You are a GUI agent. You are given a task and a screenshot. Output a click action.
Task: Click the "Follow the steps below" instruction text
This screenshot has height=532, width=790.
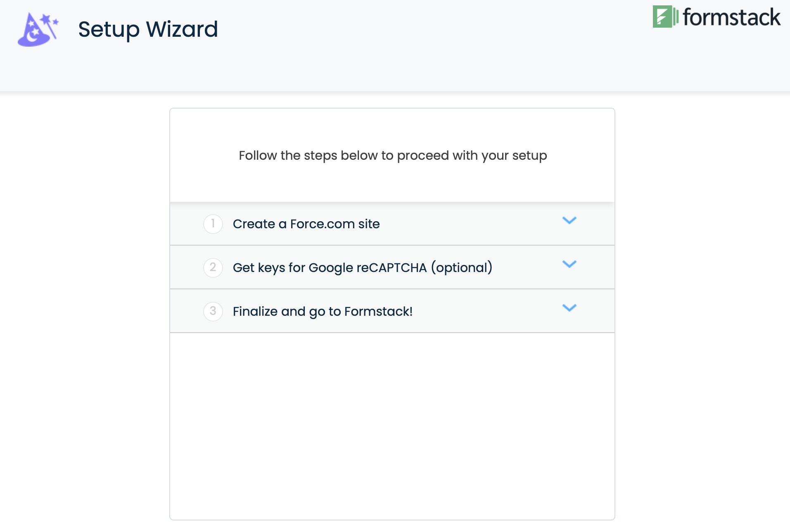pyautogui.click(x=393, y=156)
